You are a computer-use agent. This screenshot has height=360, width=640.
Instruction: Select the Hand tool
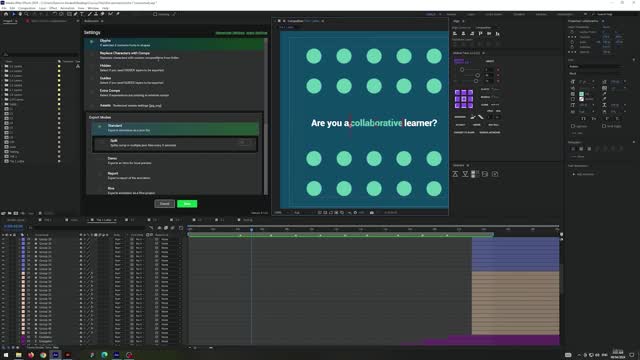pos(20,14)
